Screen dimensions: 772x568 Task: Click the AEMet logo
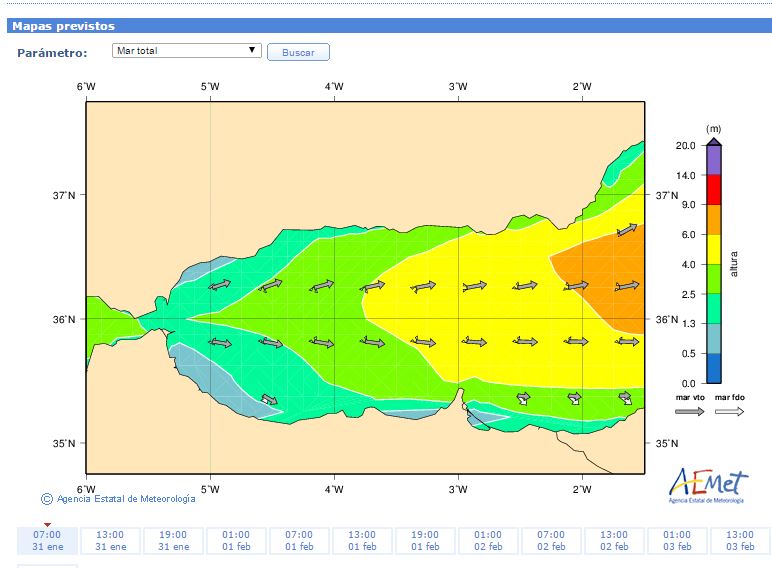707,484
